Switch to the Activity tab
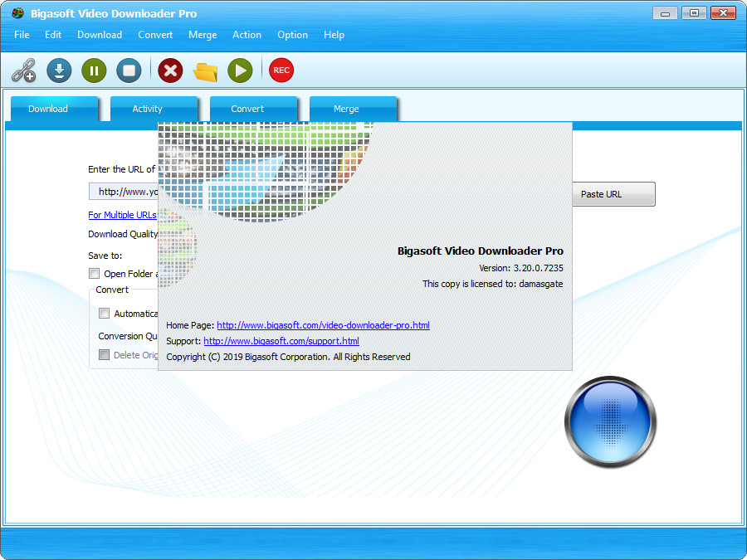The image size is (747, 560). click(154, 109)
